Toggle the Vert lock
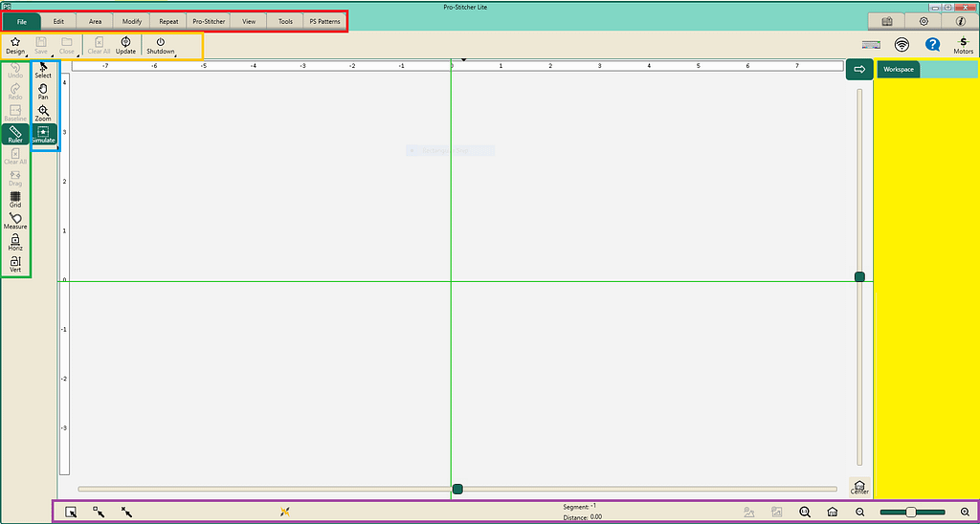This screenshot has width=980, height=524. [15, 264]
